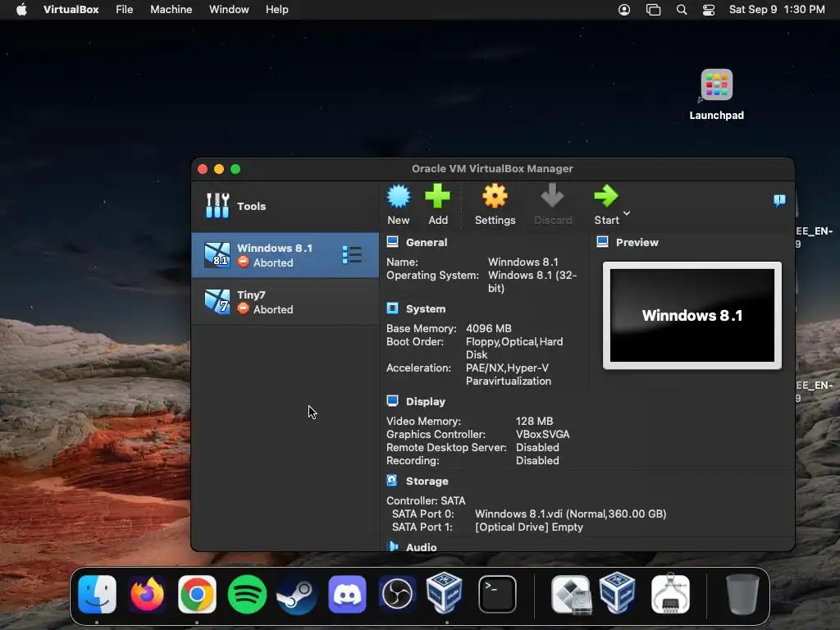Viewport: 840px width, 630px height.
Task: Start the VM with green arrow
Action: pyautogui.click(x=606, y=197)
